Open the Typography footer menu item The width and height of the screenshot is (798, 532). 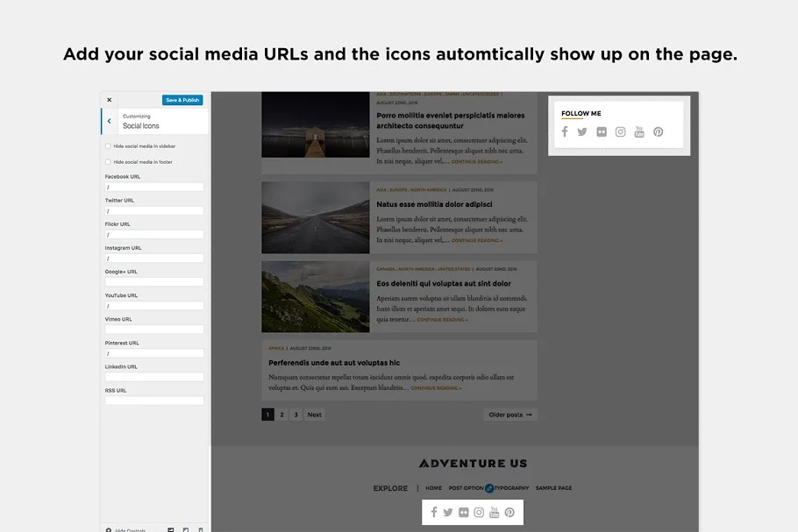(x=510, y=488)
